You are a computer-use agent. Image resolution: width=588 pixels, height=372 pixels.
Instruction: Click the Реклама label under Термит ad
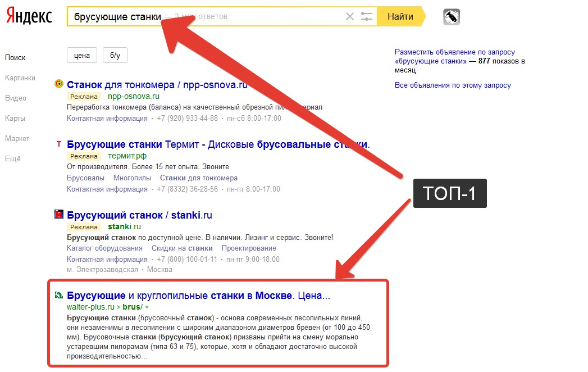point(84,156)
